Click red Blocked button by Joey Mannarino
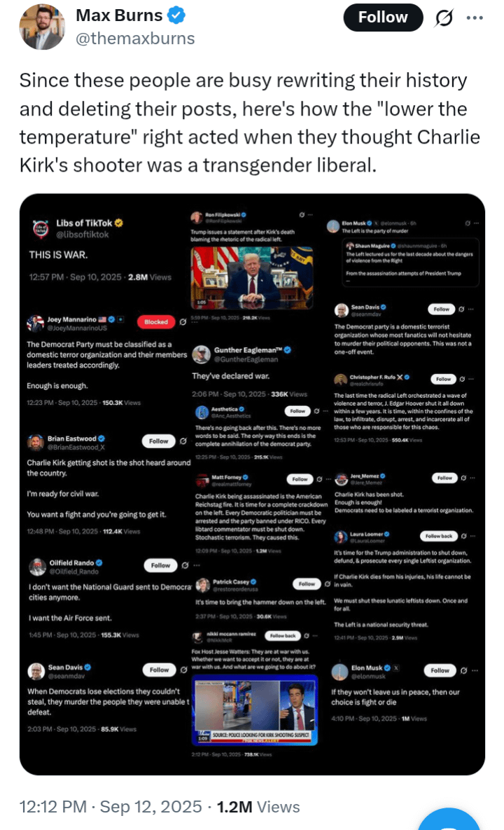Viewport: 504px width, 830px height. click(x=156, y=321)
